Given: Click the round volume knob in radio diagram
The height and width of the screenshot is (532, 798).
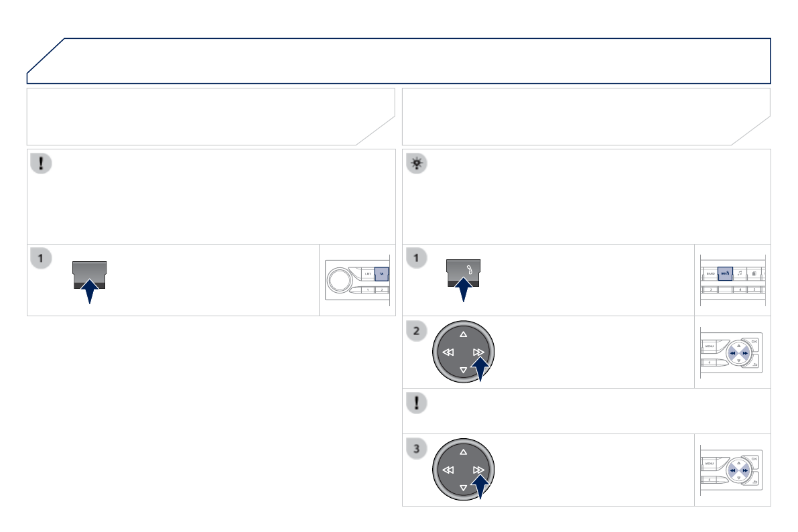Looking at the screenshot, I should coord(340,279).
